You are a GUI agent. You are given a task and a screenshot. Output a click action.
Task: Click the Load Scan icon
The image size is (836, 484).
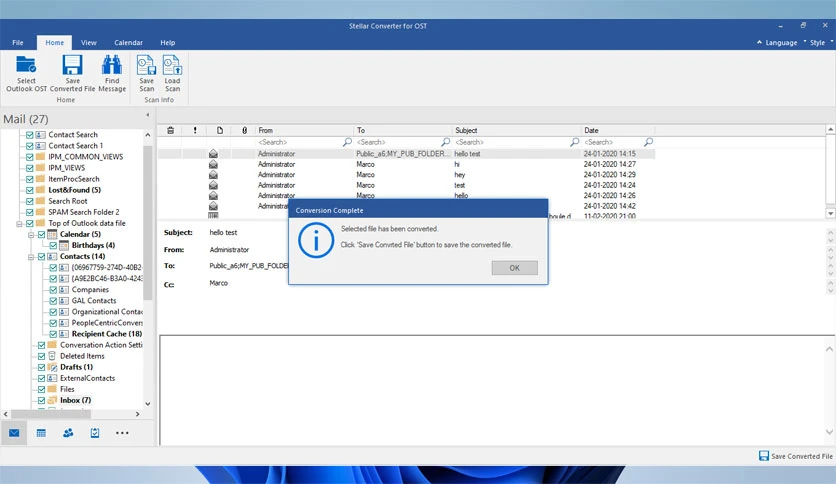172,65
